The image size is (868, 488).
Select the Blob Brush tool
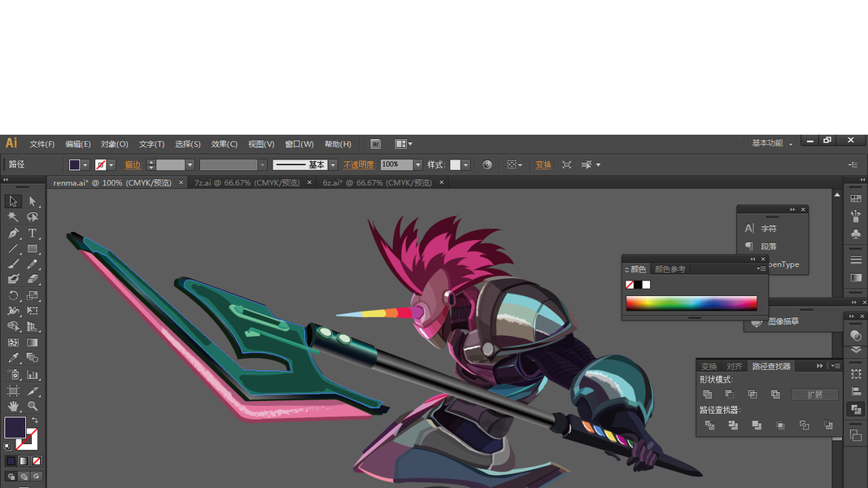(x=13, y=280)
